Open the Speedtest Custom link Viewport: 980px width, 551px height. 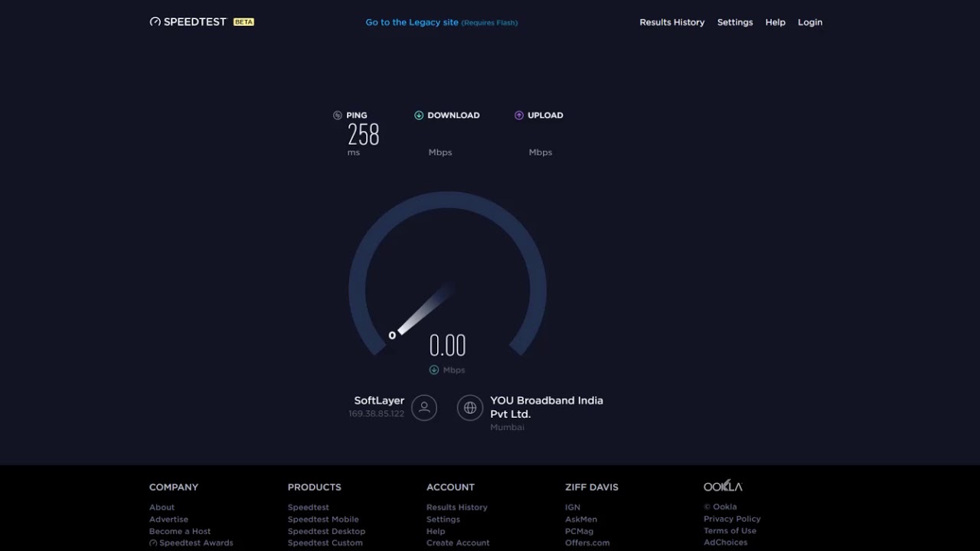pos(325,543)
